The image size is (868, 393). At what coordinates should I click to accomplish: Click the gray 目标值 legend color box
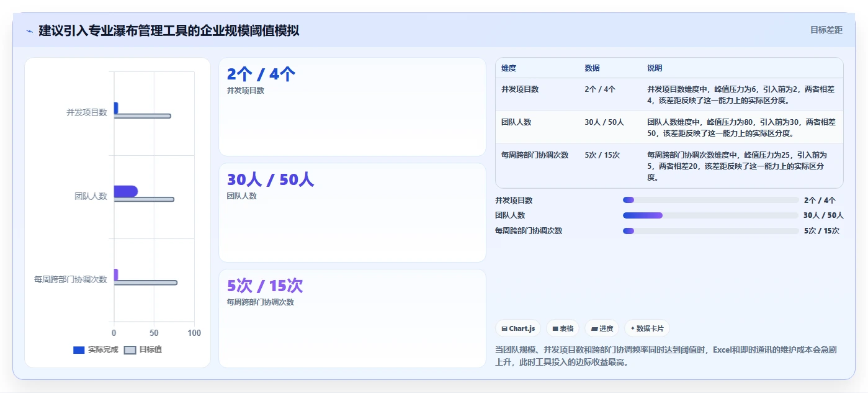[130, 350]
